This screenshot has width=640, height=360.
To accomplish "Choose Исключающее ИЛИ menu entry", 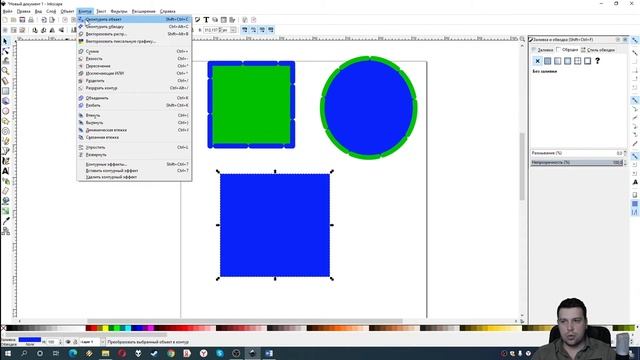I will [x=134, y=73].
